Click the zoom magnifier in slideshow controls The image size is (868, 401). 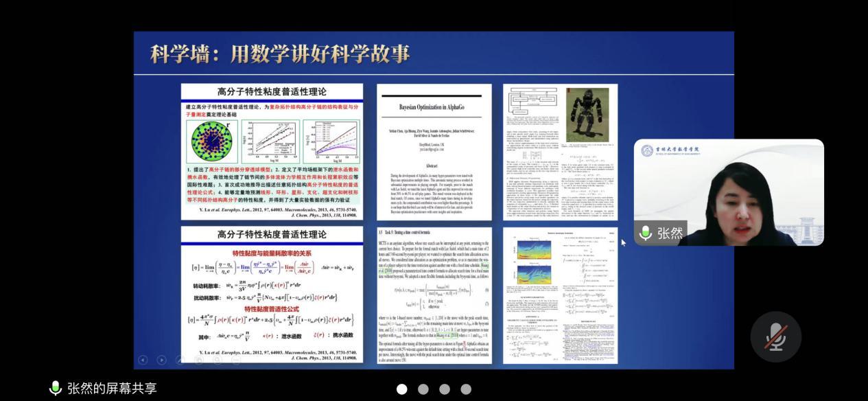coord(217,360)
